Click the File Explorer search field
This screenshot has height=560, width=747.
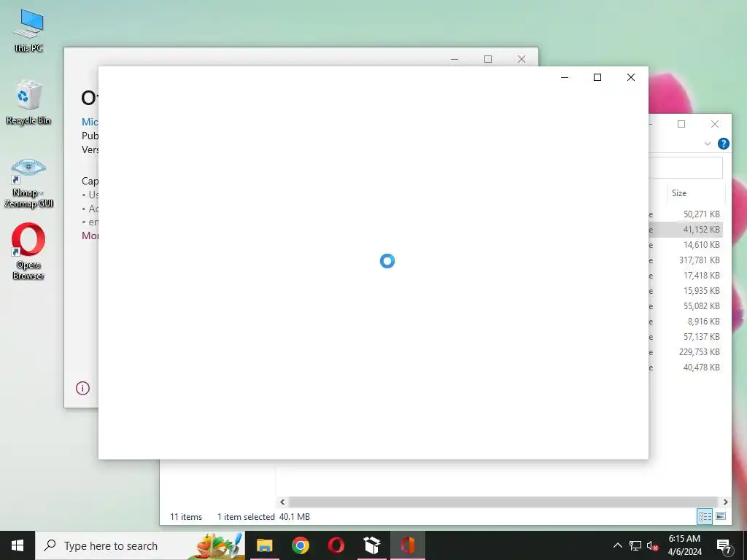click(686, 168)
